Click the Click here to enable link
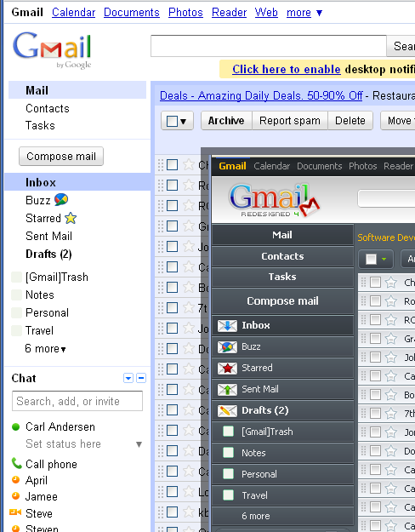 pyautogui.click(x=286, y=69)
